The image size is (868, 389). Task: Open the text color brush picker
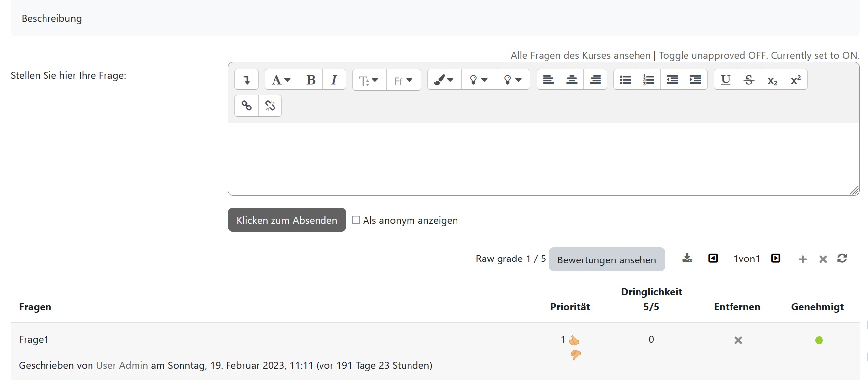click(444, 80)
